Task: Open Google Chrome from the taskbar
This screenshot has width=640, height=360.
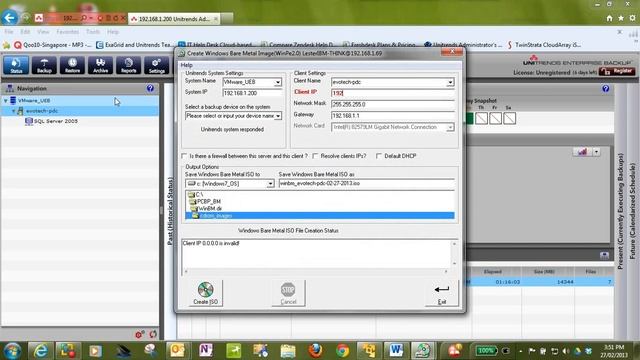Action: 343,351
